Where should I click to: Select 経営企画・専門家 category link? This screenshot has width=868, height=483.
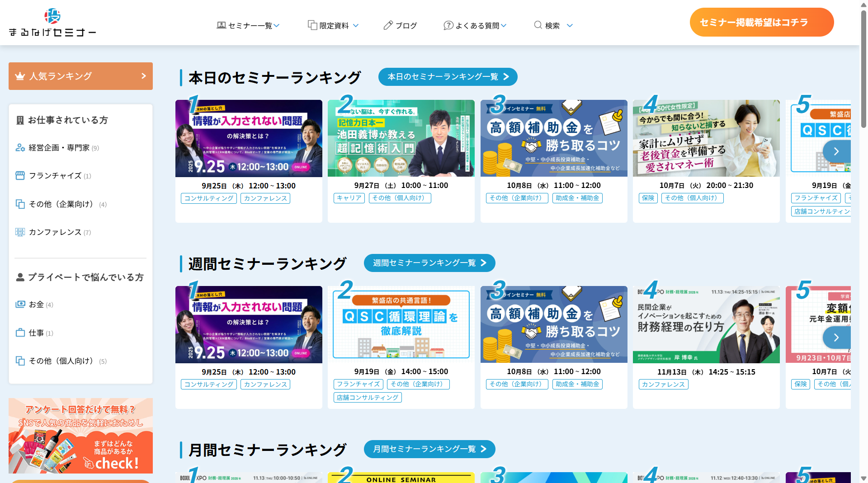57,148
